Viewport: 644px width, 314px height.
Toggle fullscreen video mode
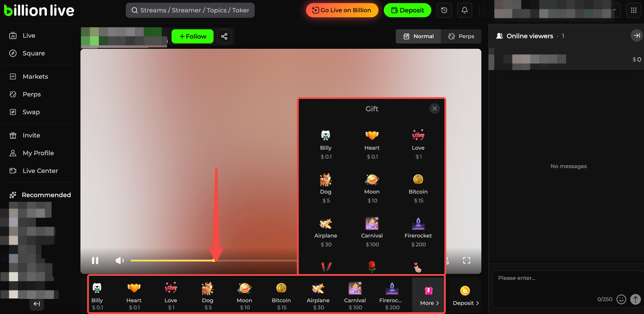click(x=466, y=260)
